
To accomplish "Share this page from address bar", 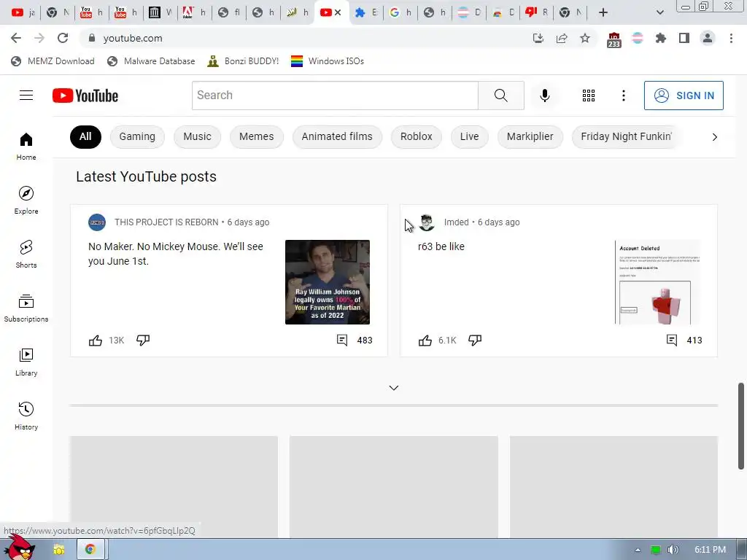I will (562, 38).
